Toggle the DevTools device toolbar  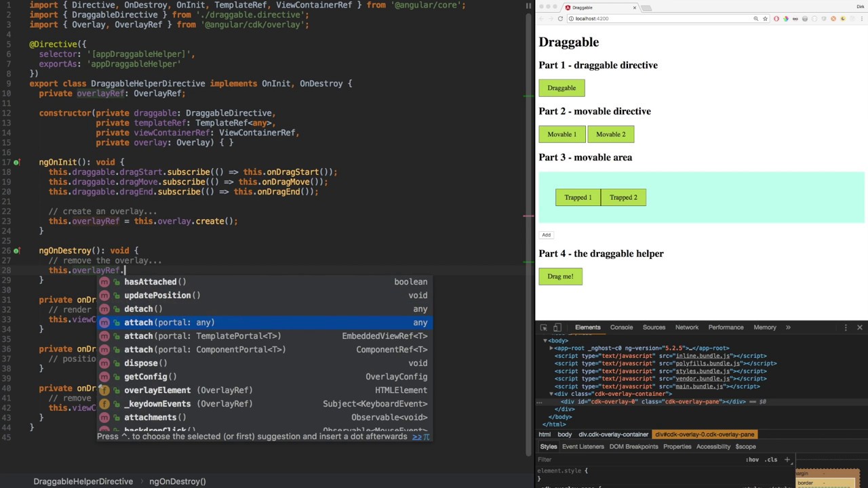pyautogui.click(x=557, y=327)
